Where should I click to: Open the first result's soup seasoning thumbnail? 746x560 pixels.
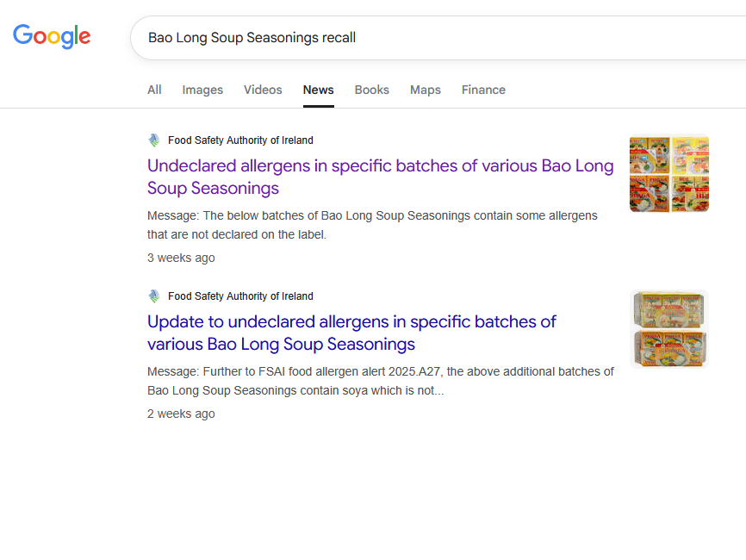[x=669, y=174]
